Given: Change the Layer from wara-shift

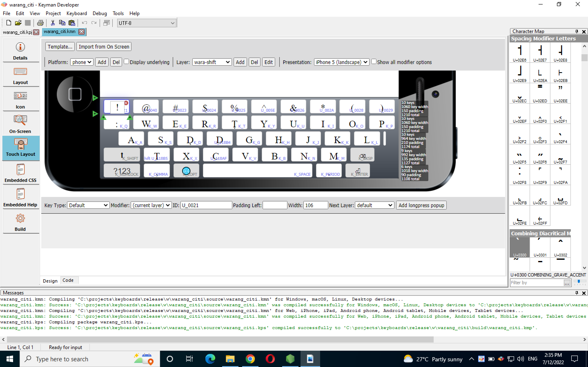Looking at the screenshot, I should point(212,62).
